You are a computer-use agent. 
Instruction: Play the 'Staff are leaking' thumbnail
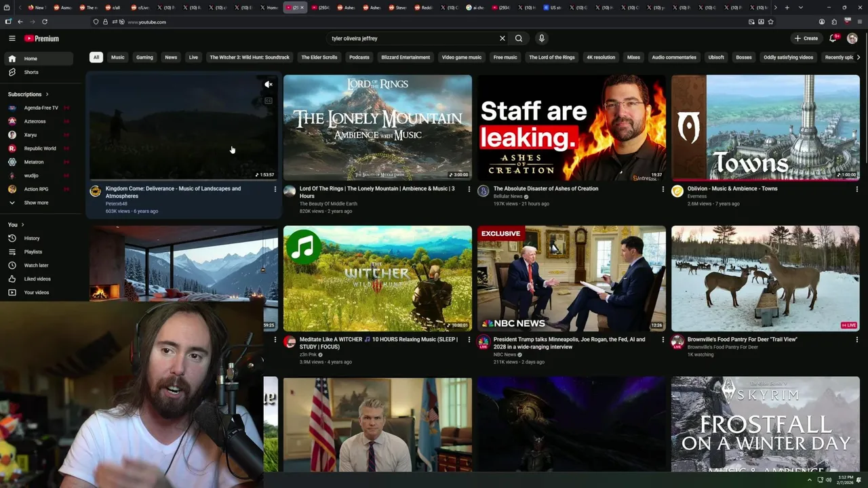pyautogui.click(x=572, y=127)
